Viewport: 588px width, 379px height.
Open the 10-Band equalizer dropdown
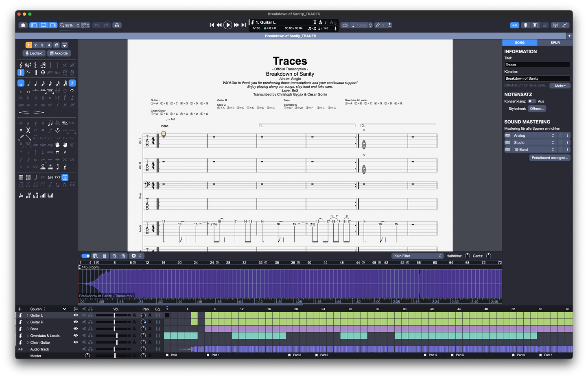coord(533,150)
